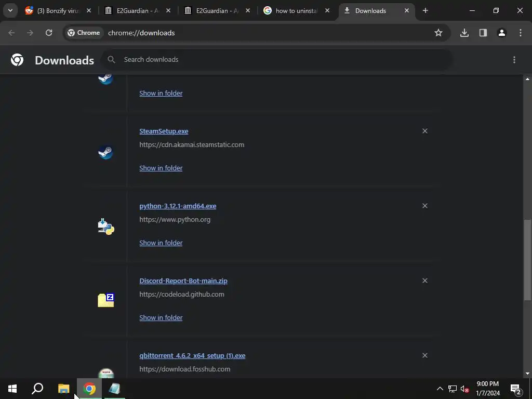Show the topmost Steam download in folder

[x=161, y=93]
